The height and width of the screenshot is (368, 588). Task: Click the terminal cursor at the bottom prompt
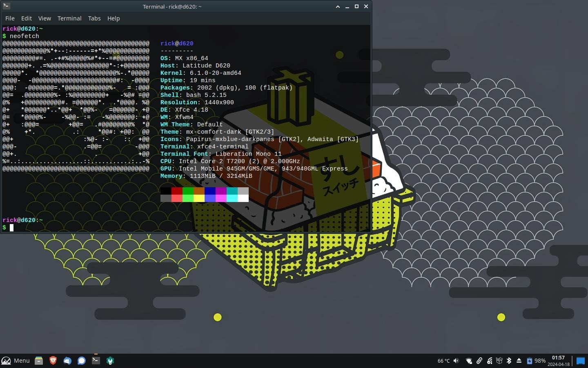click(x=11, y=228)
